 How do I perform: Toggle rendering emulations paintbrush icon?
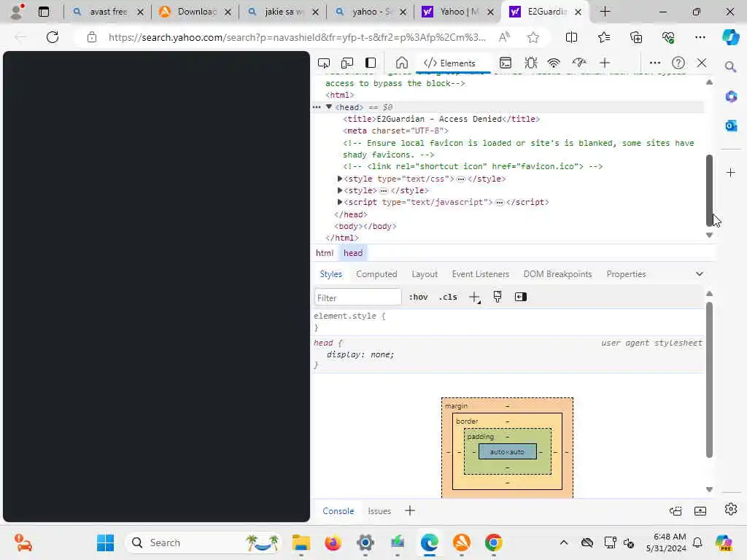[x=498, y=297]
